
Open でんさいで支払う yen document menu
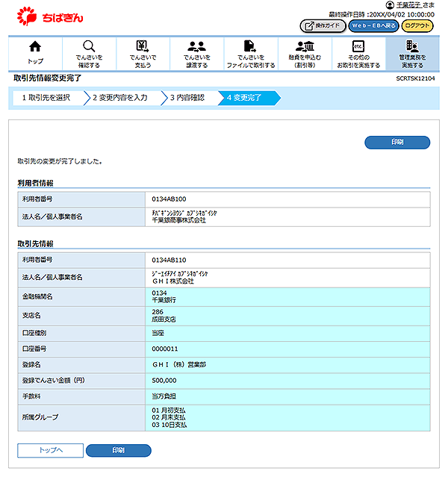pyautogui.click(x=143, y=54)
